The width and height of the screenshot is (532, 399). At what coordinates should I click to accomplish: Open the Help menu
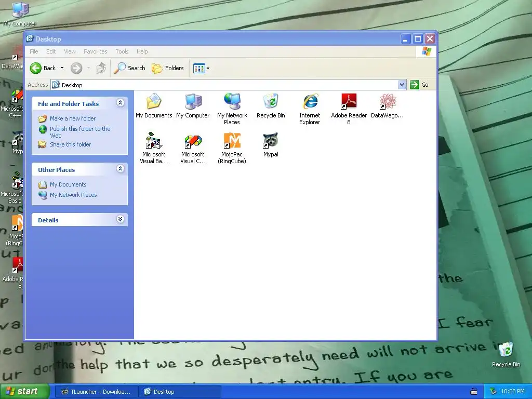tap(142, 51)
